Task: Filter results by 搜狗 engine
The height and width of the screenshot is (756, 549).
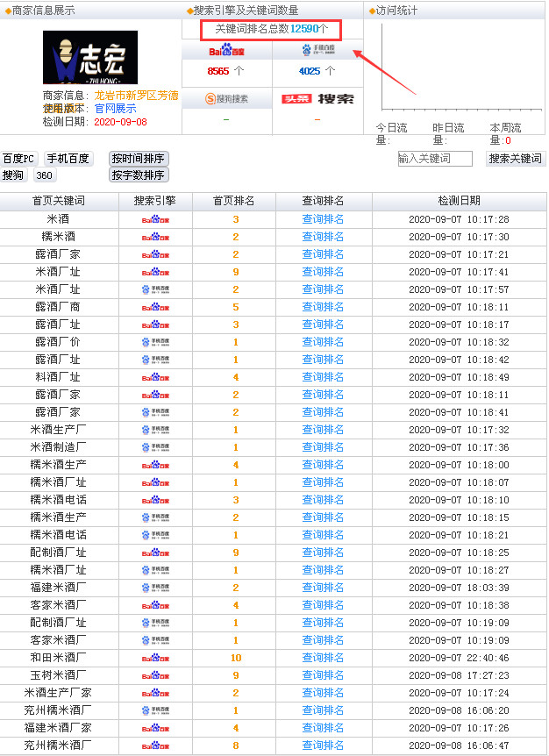Action: click(13, 175)
